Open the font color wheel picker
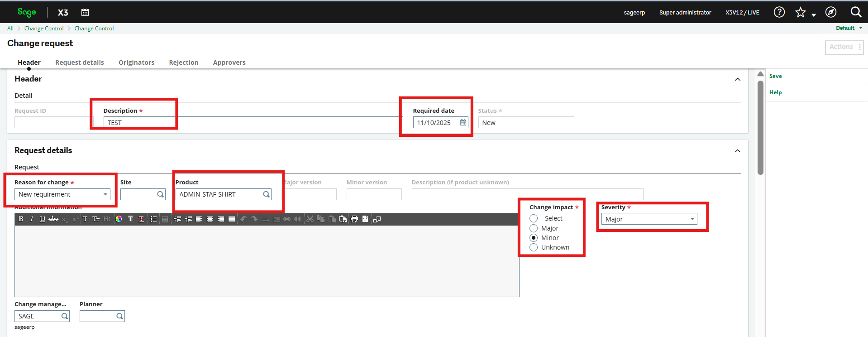The height and width of the screenshot is (337, 868). 119,219
